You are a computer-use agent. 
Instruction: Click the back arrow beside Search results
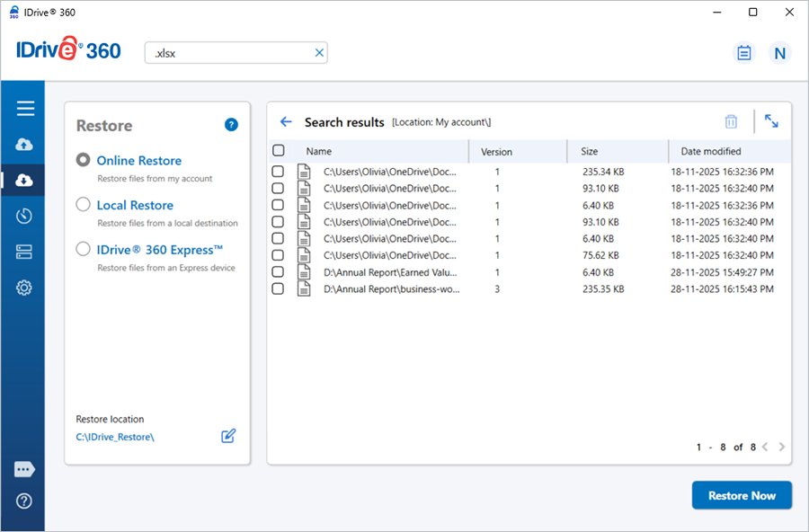point(286,122)
